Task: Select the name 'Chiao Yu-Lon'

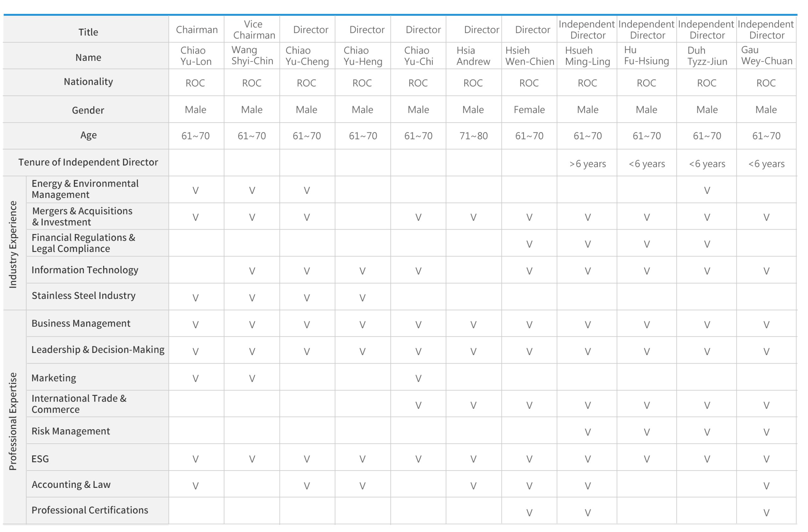Action: (x=196, y=56)
